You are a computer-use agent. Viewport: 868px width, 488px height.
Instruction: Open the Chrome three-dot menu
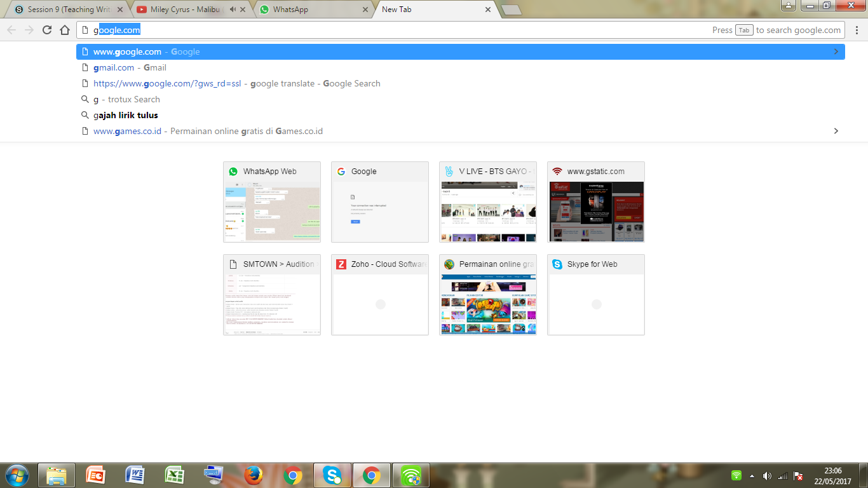click(857, 30)
